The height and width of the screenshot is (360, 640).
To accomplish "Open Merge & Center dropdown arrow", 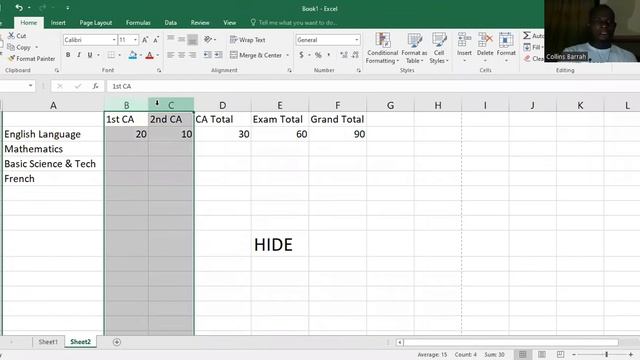I will 287,55.
